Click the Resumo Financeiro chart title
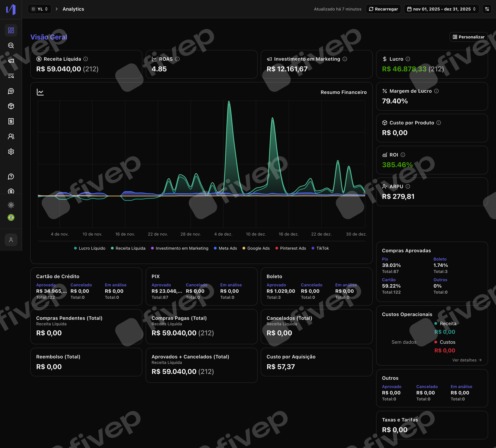Screen dimensions: 496x448 point(343,92)
